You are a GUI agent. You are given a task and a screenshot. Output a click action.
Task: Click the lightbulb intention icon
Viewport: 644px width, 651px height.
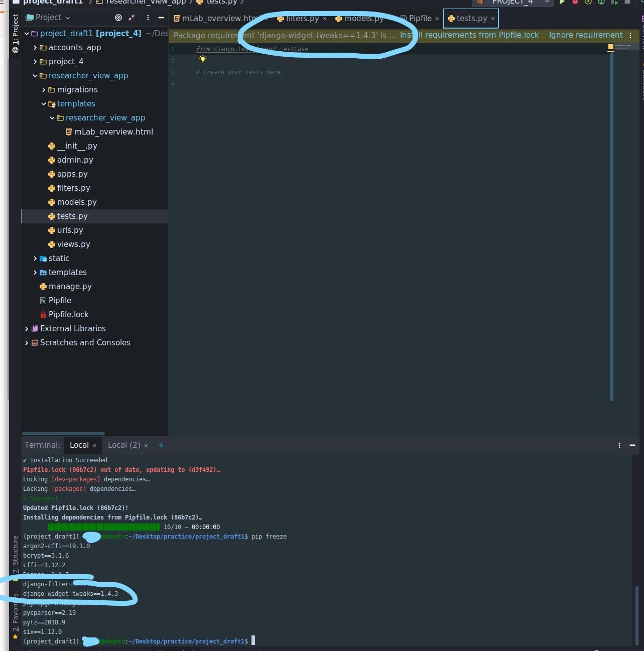click(x=203, y=59)
